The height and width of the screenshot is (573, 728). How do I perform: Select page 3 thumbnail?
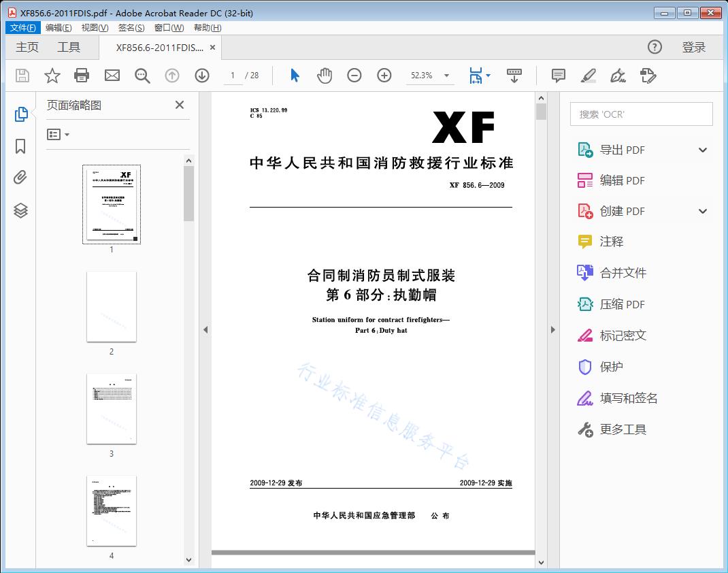coord(111,408)
